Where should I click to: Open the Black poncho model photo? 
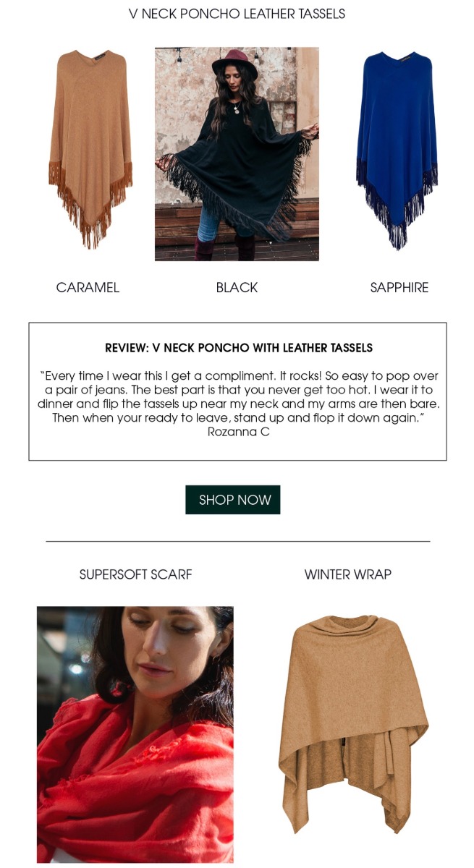pyautogui.click(x=237, y=154)
